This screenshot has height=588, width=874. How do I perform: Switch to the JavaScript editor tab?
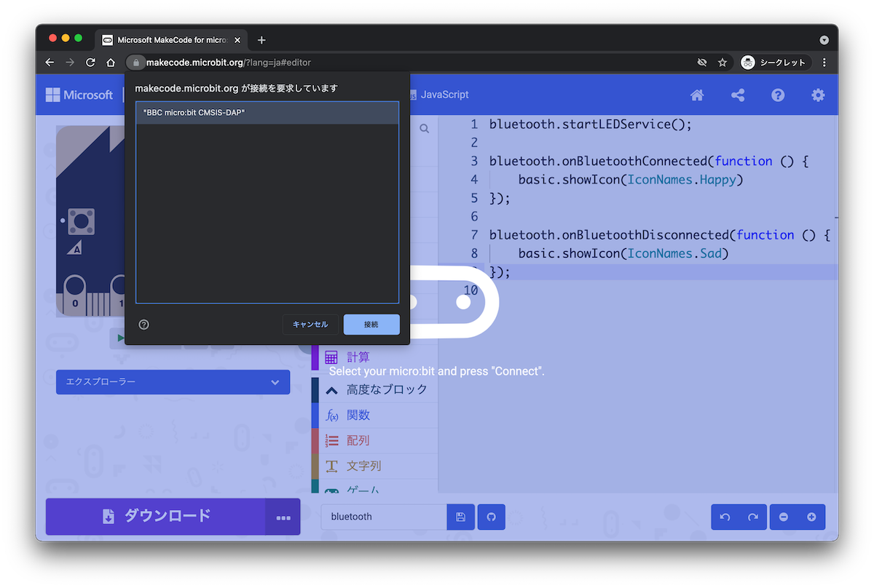click(438, 95)
